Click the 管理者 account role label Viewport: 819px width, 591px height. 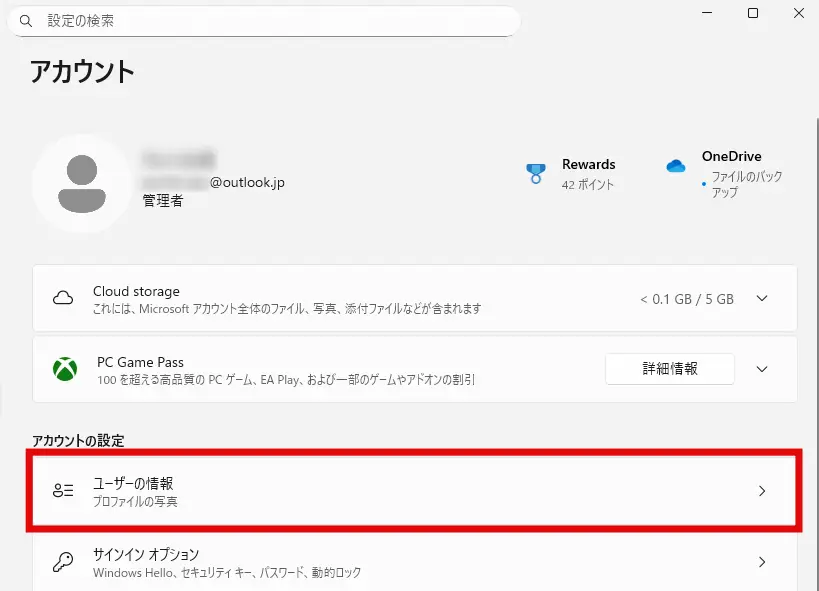point(163,201)
